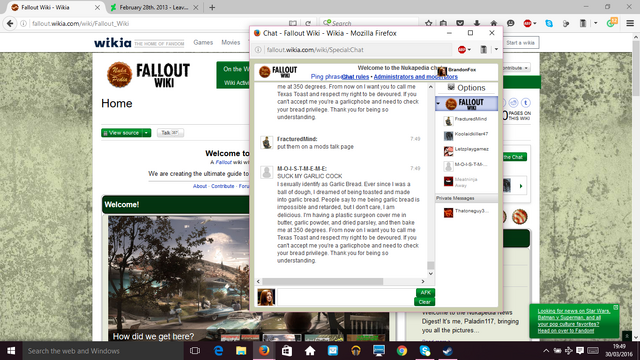Open the Games menu on Wikia header
This screenshot has height=360, width=640.
(x=203, y=42)
